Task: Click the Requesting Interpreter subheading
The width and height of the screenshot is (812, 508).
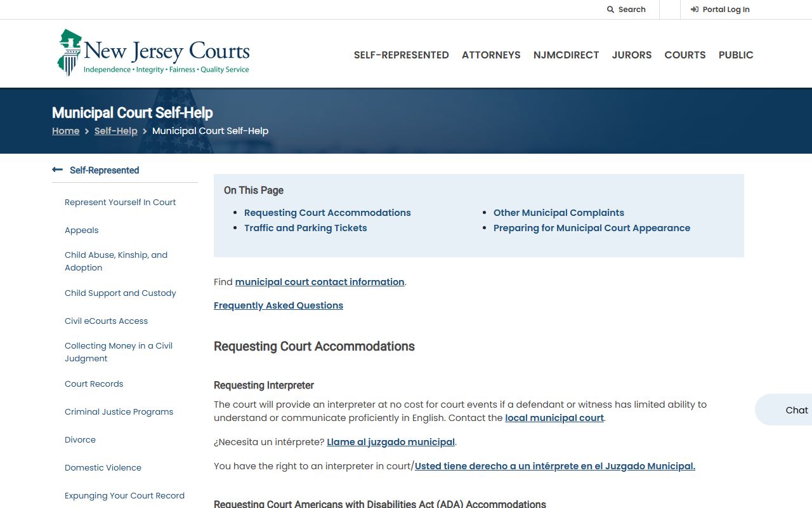Action: [264, 385]
